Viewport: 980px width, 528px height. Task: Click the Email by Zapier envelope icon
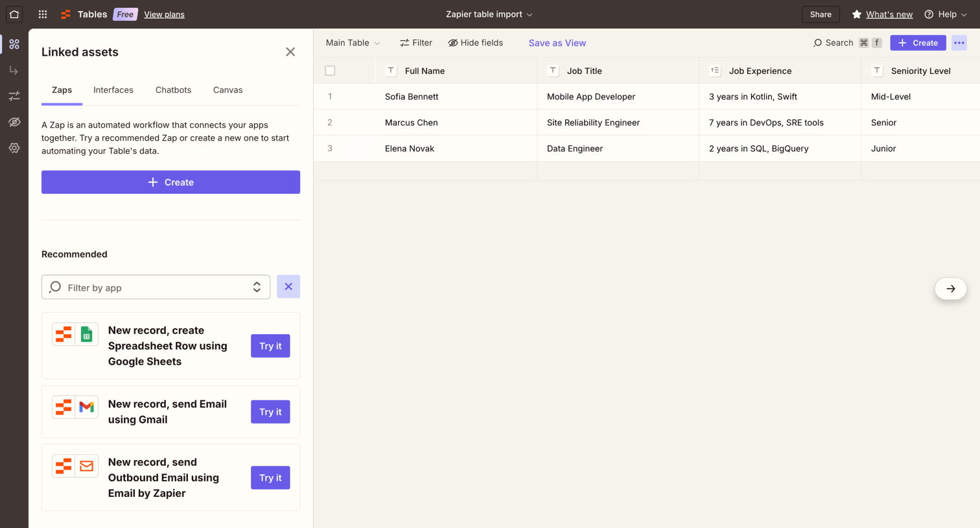point(87,466)
